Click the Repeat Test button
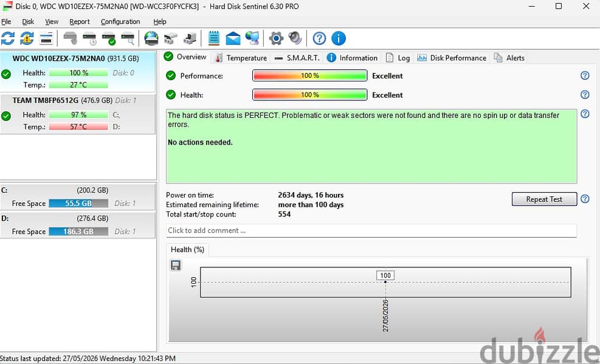 coord(544,199)
